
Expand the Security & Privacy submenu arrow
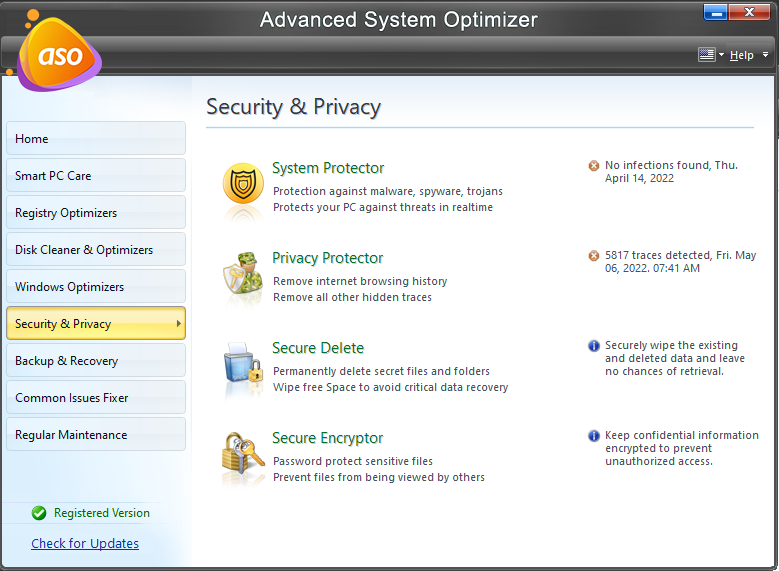pyautogui.click(x=178, y=324)
